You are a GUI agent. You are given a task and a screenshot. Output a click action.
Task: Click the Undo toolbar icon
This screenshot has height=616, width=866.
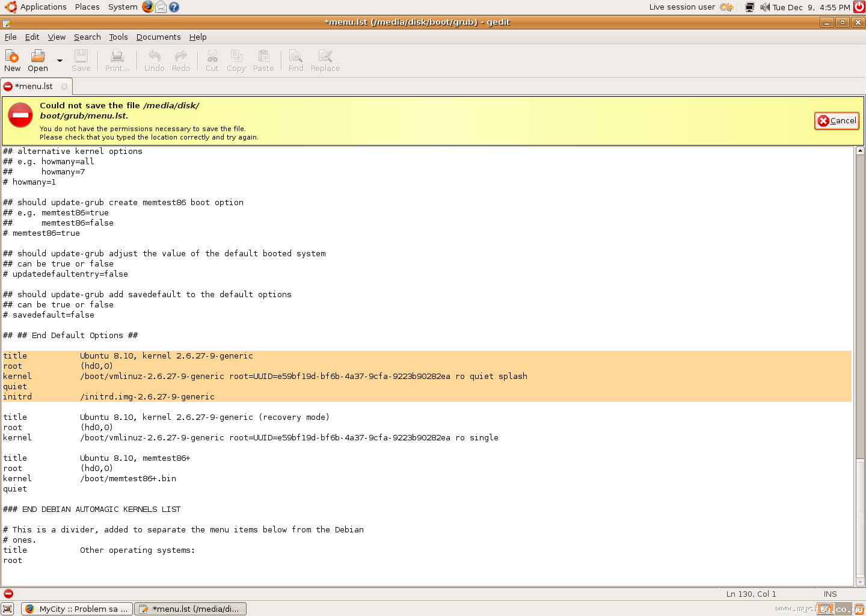[154, 60]
